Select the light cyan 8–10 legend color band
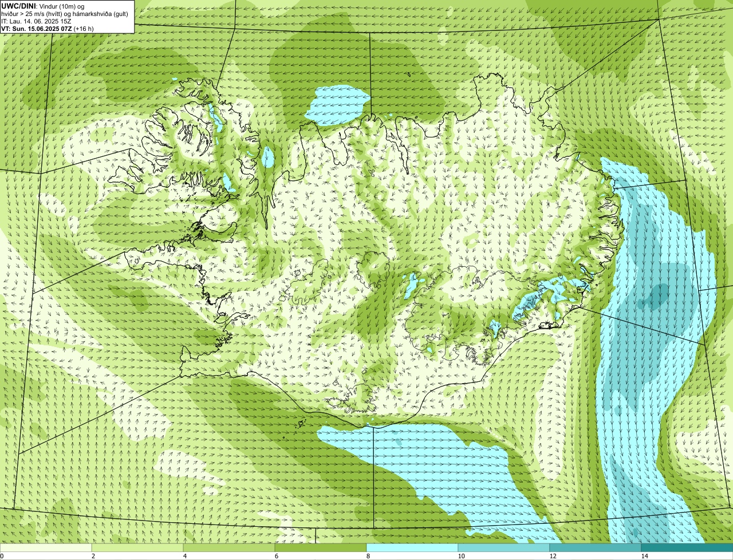This screenshot has height=560, width=733. pos(412,548)
